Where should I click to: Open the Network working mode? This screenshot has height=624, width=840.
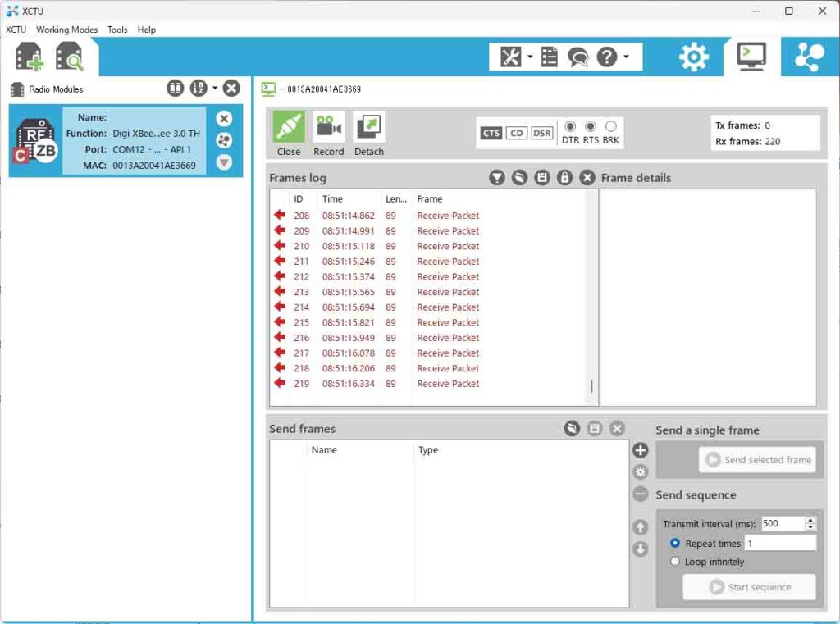[810, 57]
